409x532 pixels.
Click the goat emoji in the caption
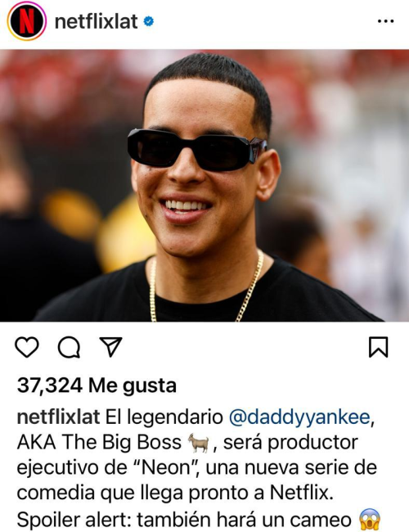[x=199, y=443]
